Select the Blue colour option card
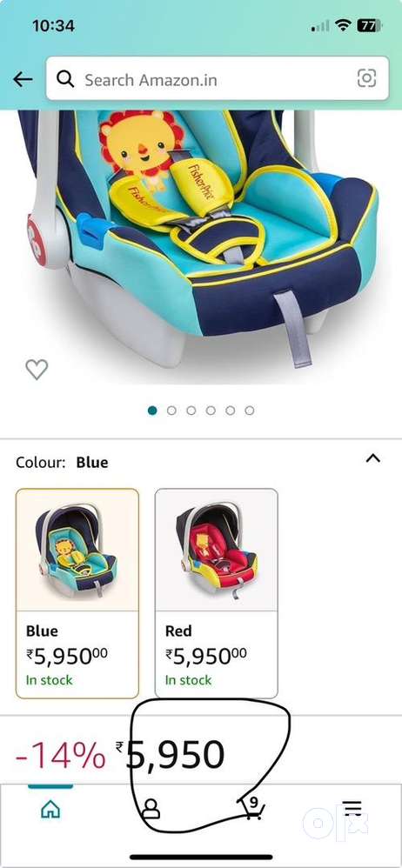The width and height of the screenshot is (402, 868). coord(77,593)
